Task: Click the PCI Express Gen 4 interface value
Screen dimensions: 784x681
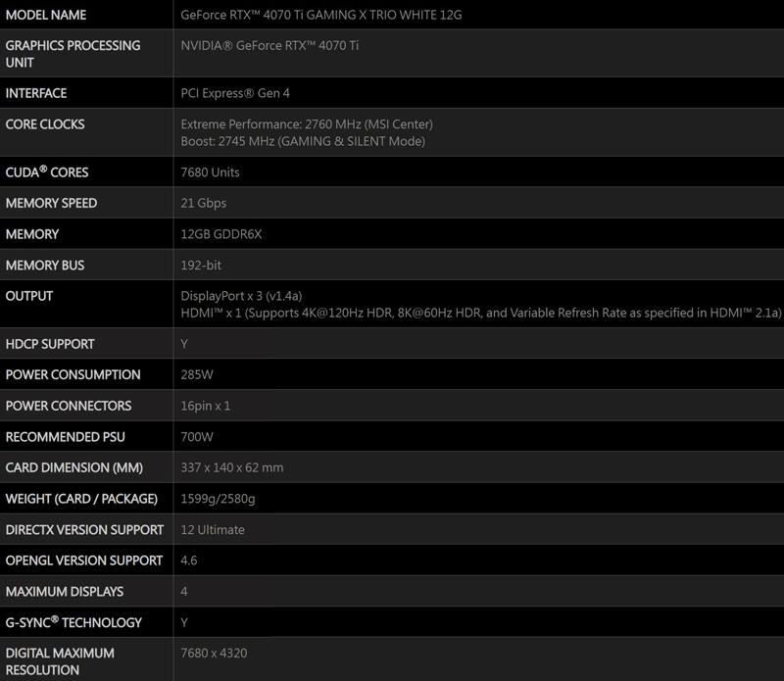Action: coord(235,93)
